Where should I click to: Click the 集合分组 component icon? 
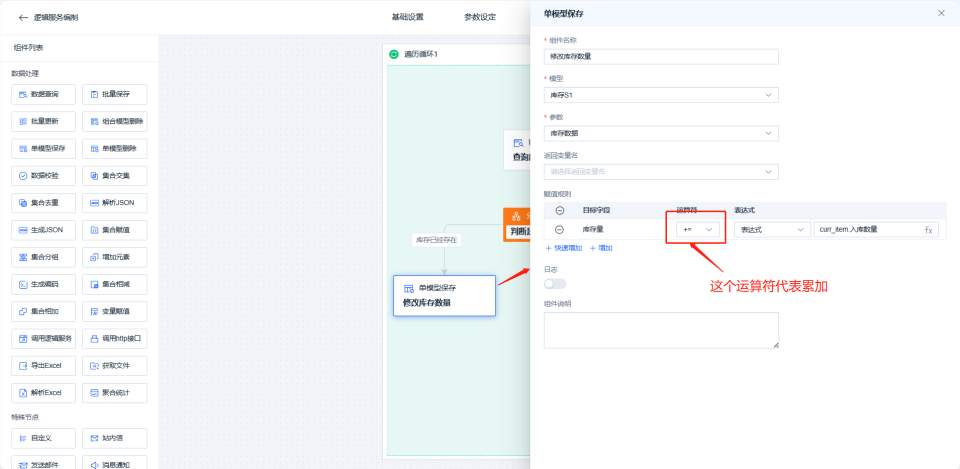[x=23, y=257]
